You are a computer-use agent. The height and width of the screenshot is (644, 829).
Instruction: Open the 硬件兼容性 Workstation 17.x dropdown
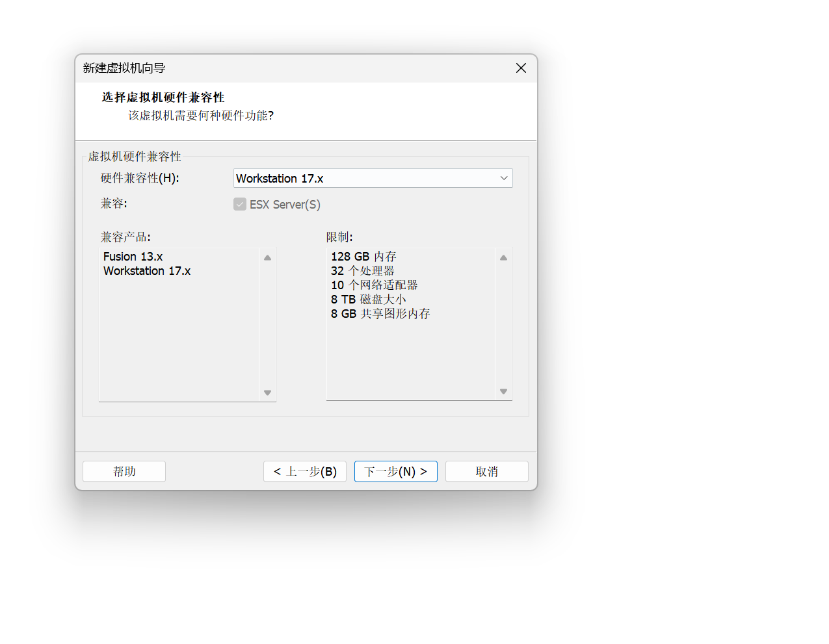373,178
